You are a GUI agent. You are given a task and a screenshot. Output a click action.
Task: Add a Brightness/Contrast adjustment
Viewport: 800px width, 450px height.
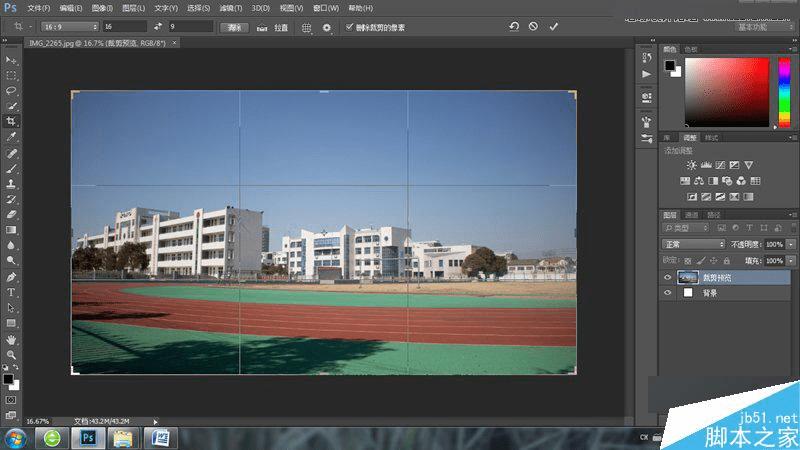(691, 165)
